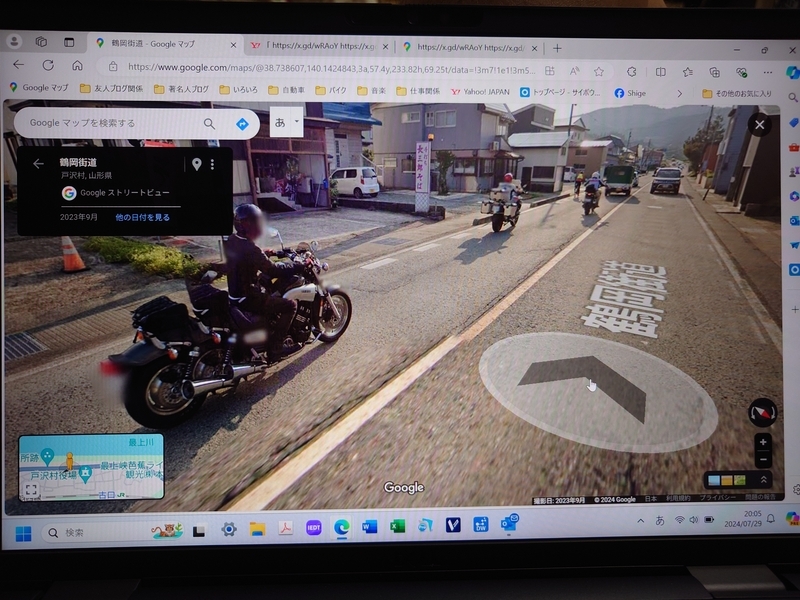Close the Yahoo https://x.gd tab
This screenshot has height=600, width=800.
point(385,46)
